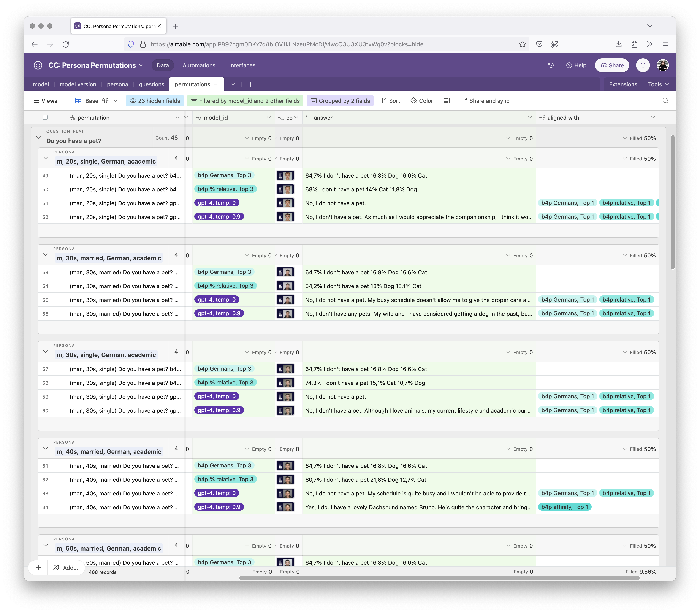Toggle the 23 hidden fields button

tap(155, 101)
